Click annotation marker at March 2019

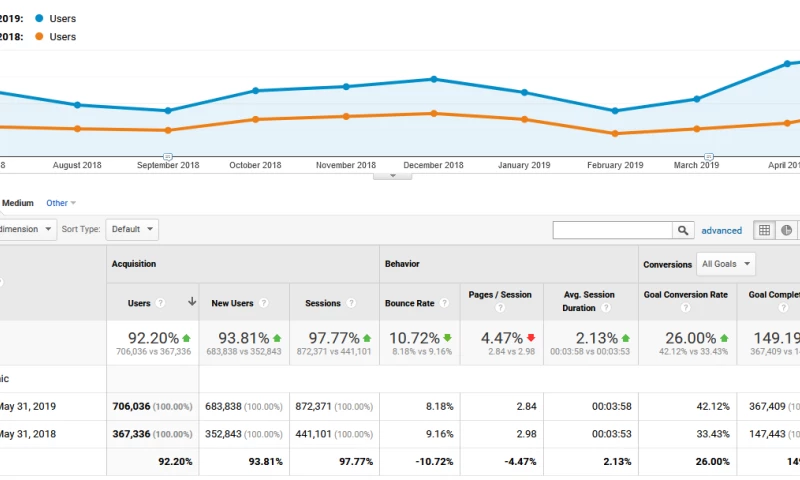pyautogui.click(x=708, y=157)
